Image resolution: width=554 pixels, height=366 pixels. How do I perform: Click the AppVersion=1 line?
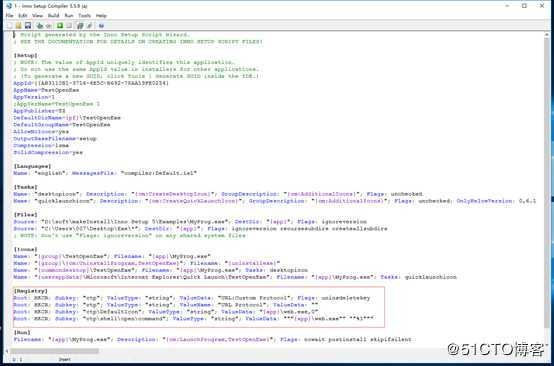34,97
